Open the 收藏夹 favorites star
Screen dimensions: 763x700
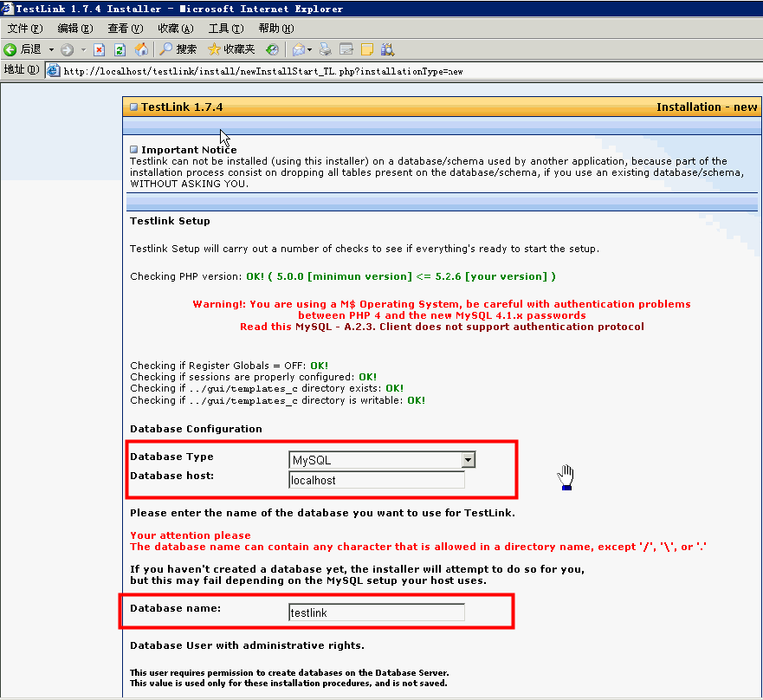(x=231, y=49)
